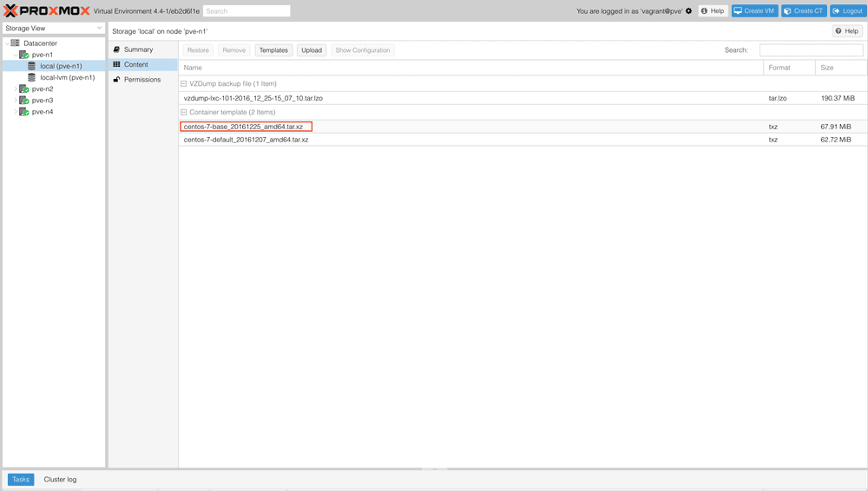Click the Restore button

click(x=198, y=50)
